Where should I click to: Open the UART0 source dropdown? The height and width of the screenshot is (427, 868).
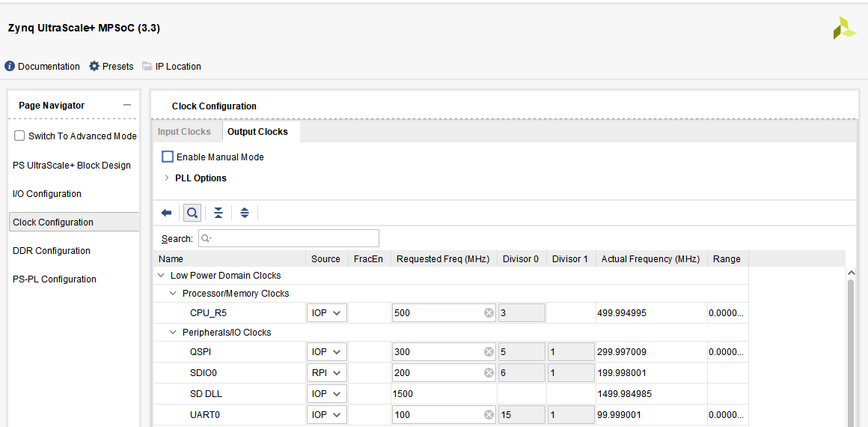(326, 414)
